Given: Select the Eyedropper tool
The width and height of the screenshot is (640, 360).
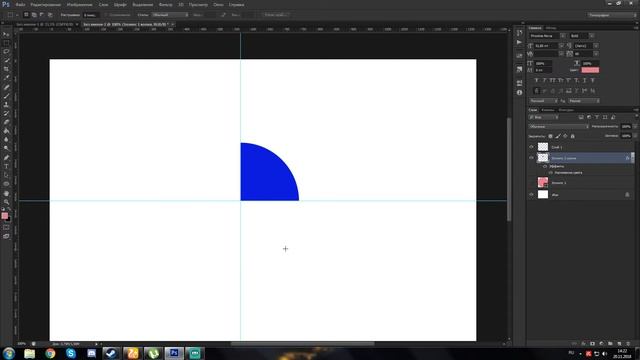Looking at the screenshot, I should (6, 78).
